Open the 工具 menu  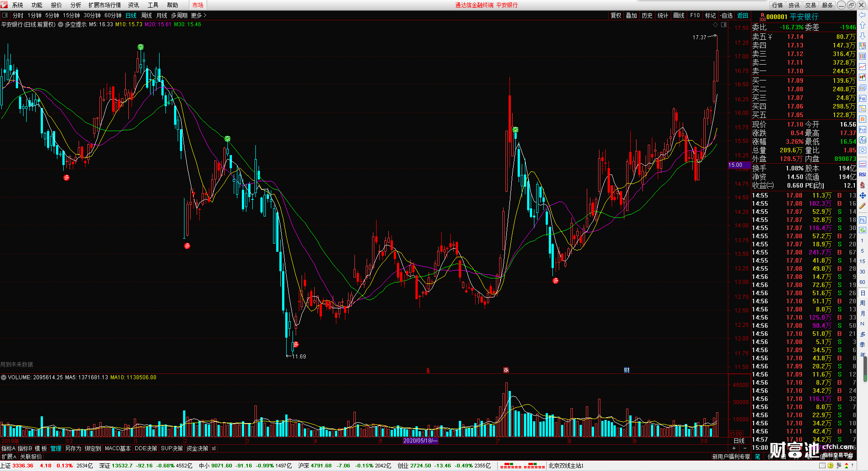point(153,5)
